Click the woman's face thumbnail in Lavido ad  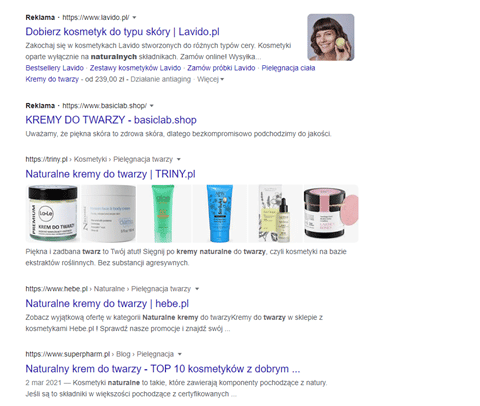tap(331, 37)
